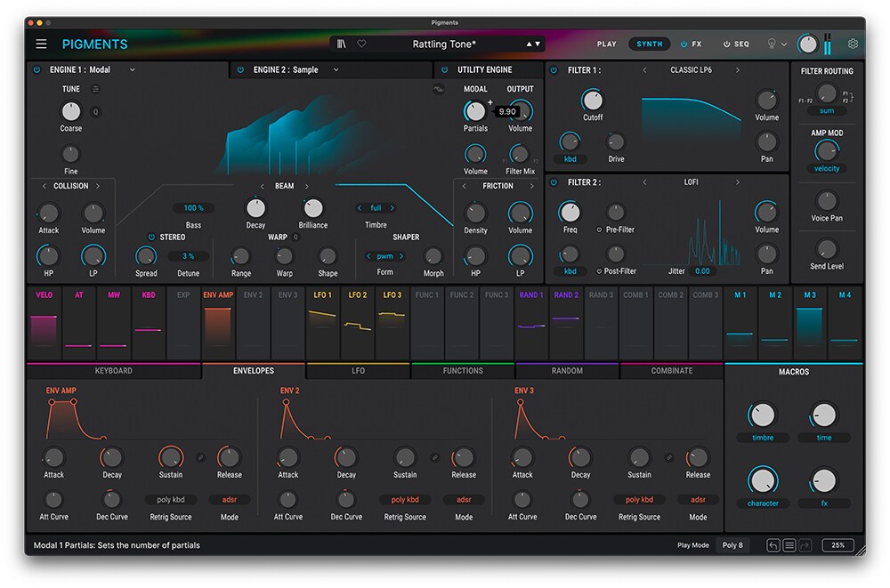Open the Play Mode Poly 8 dropdown
The width and height of the screenshot is (890, 588).
tap(732, 545)
